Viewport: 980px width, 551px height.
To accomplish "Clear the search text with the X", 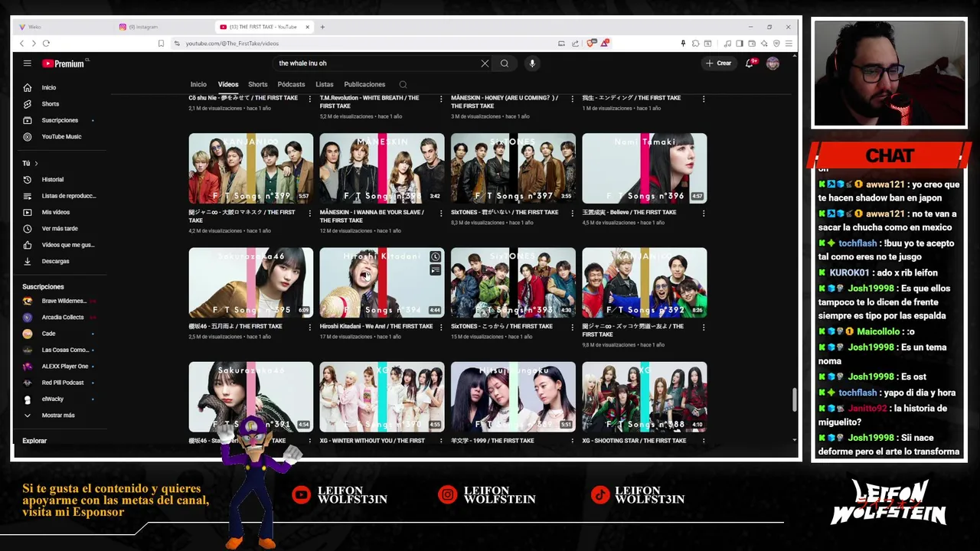I will click(485, 64).
